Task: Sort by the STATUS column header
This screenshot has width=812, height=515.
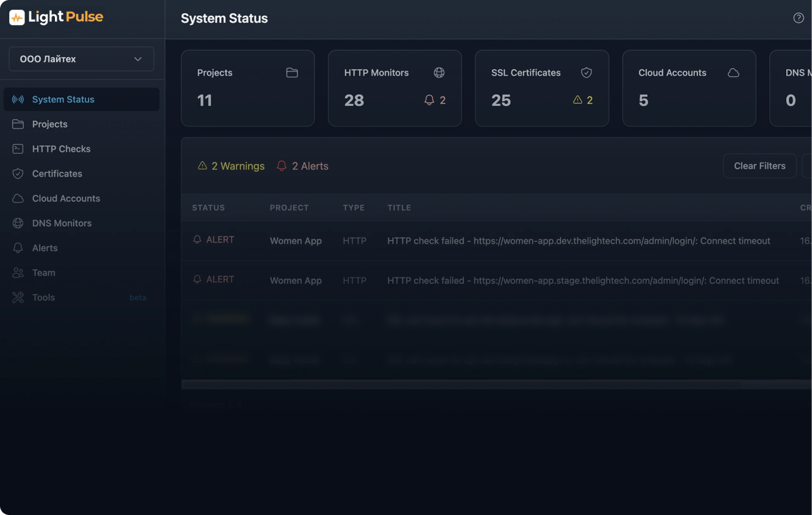Action: coord(208,208)
